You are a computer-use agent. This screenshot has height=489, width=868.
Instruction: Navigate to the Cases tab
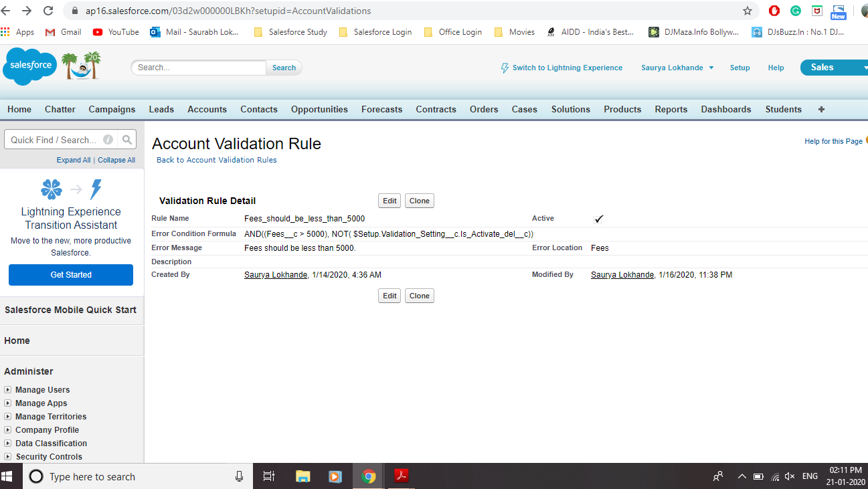tap(525, 109)
